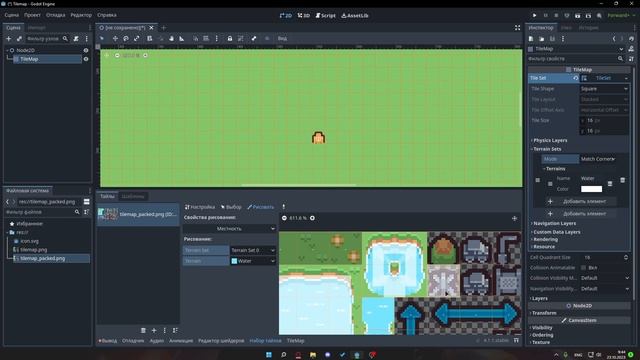Choose the Select mode arrow tool
Image resolution: width=640 pixels, height=360 pixels.
[102, 38]
